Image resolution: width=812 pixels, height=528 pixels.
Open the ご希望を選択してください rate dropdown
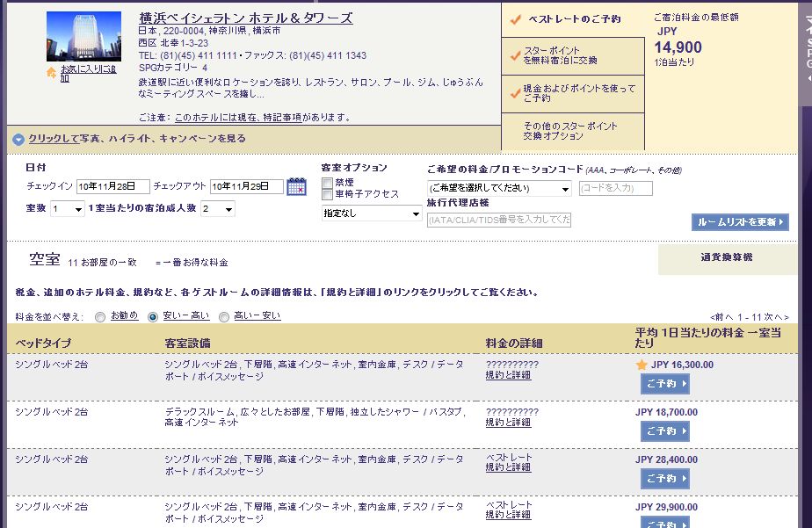[499, 188]
